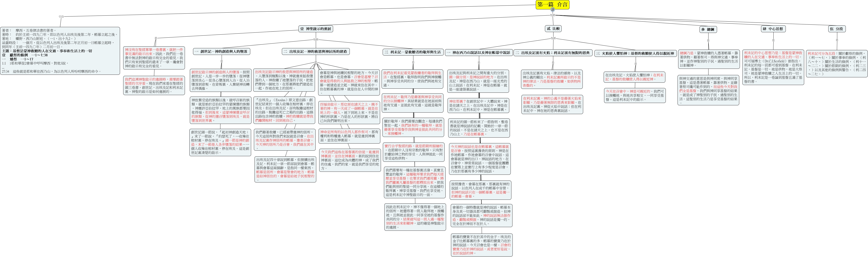This screenshot has height=257, width=868.
Task: Select the box beginning 帳幕的寶貴不在於其中的金子
Action: pyautogui.click(x=482, y=245)
